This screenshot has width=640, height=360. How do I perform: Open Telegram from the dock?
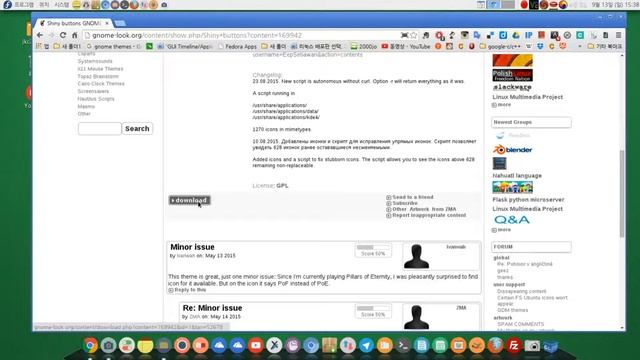click(x=366, y=346)
